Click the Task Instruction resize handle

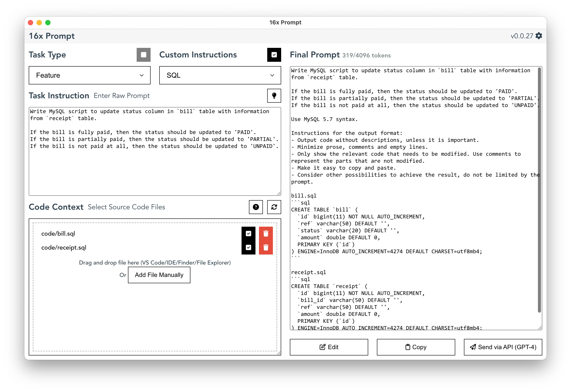click(279, 194)
